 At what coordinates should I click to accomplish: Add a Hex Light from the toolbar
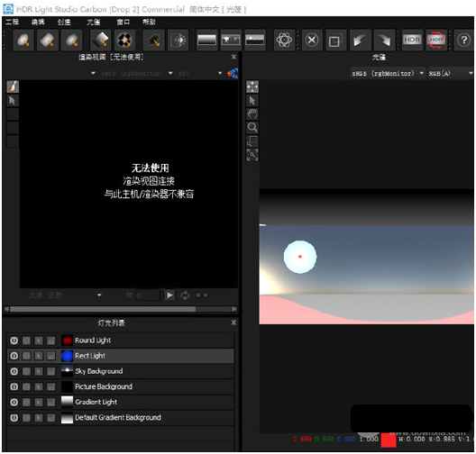point(71,40)
